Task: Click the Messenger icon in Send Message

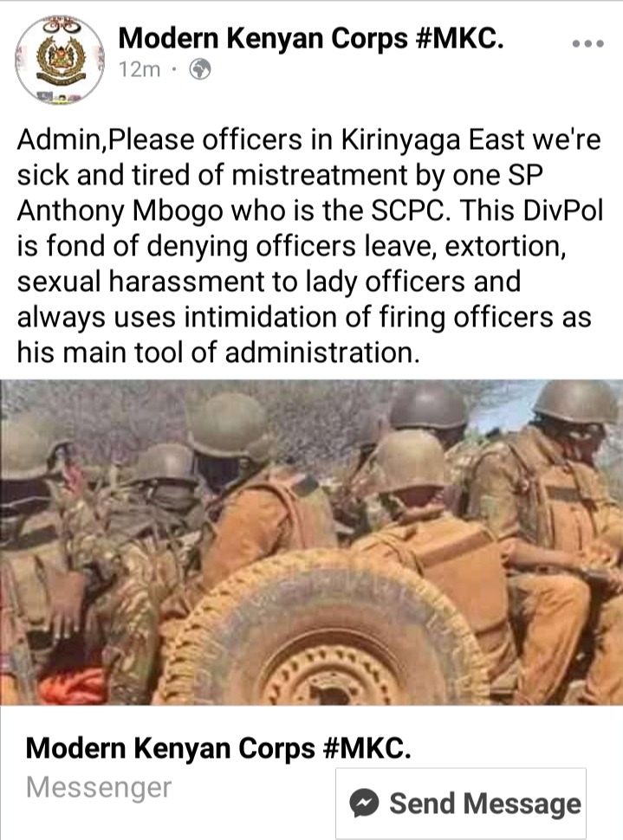Action: point(364,803)
